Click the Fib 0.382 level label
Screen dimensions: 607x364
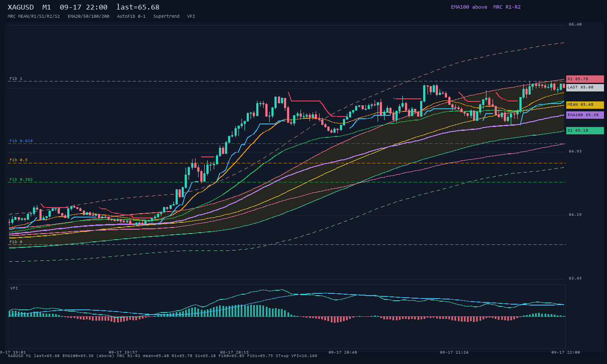(21, 179)
